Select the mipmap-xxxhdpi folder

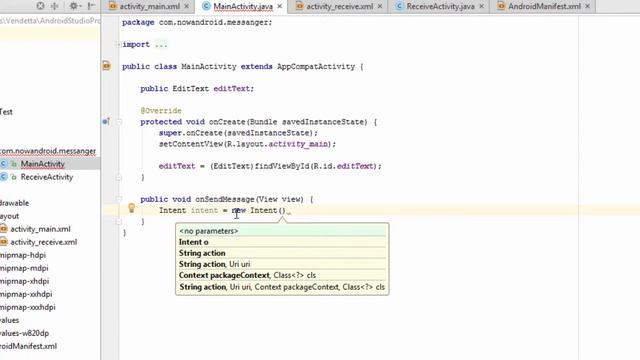click(x=28, y=307)
